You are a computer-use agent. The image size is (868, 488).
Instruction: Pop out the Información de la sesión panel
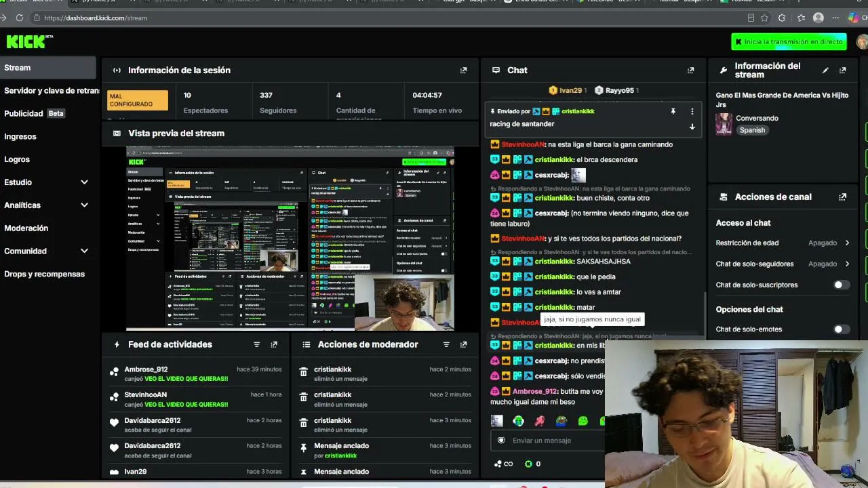[464, 70]
